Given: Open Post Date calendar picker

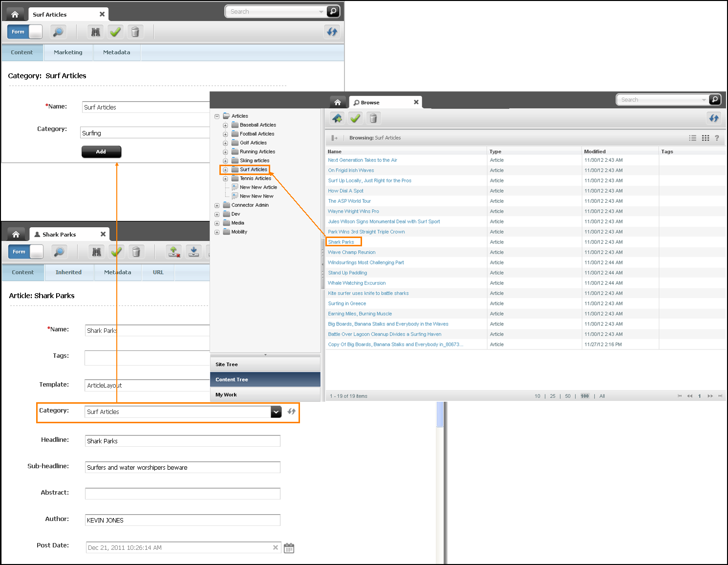Looking at the screenshot, I should (x=289, y=548).
